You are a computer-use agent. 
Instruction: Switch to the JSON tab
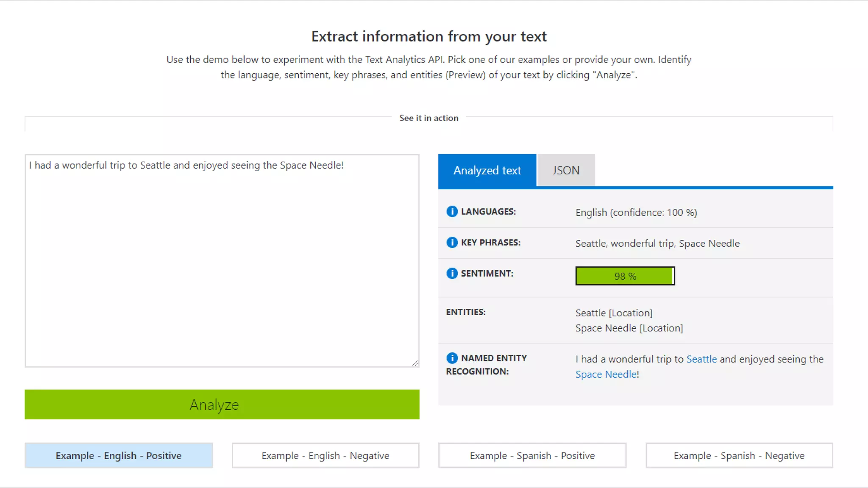click(x=565, y=170)
